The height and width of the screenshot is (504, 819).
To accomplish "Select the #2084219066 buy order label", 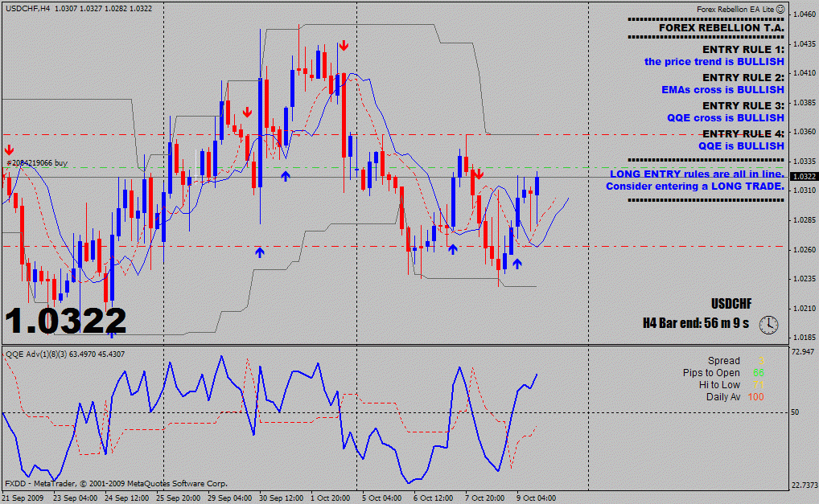I will (37, 162).
